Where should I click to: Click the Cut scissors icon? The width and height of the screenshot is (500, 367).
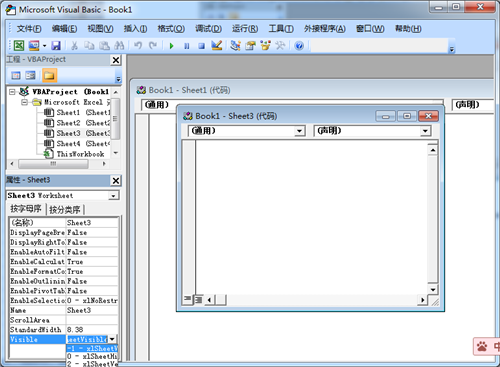tap(74, 45)
